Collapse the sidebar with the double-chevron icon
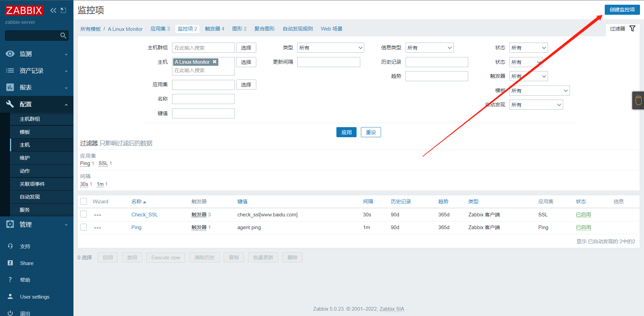 point(53,10)
